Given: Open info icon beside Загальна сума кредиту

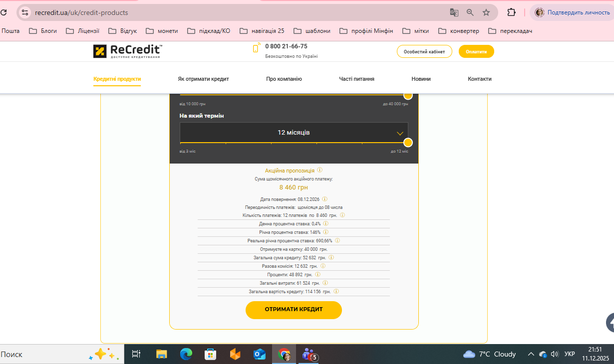Looking at the screenshot, I should point(331,257).
